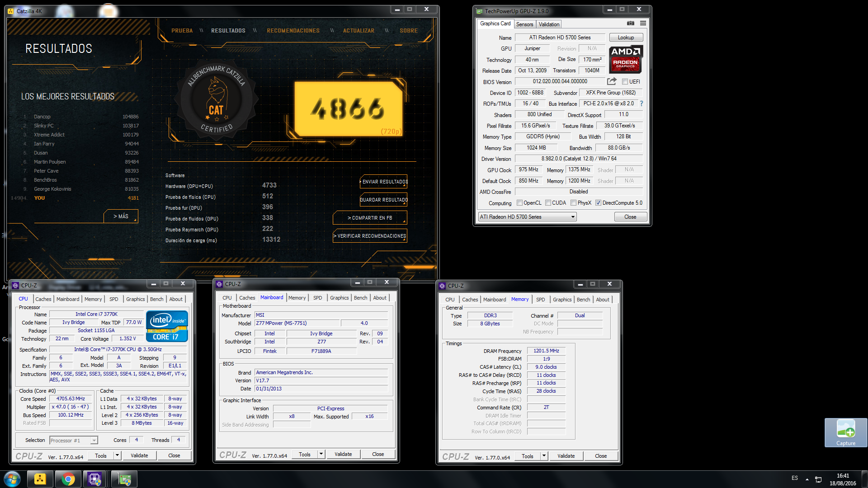868x488 pixels.
Task: Open the Windows Start button
Action: coord(12,479)
